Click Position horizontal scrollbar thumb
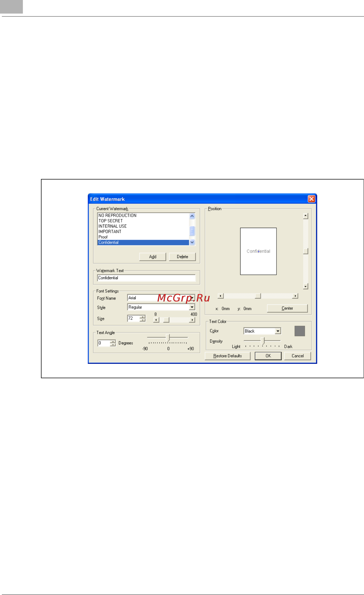This screenshot has height=595, width=364. (x=258, y=296)
